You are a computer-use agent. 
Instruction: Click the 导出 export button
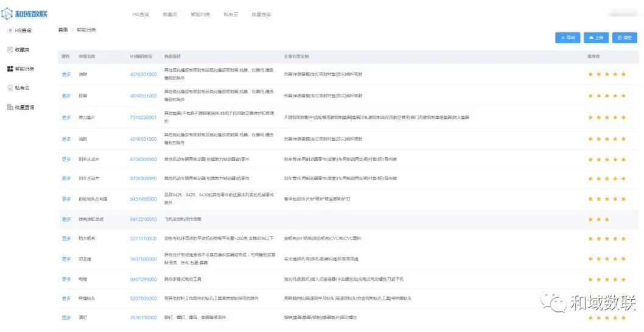pyautogui.click(x=567, y=37)
